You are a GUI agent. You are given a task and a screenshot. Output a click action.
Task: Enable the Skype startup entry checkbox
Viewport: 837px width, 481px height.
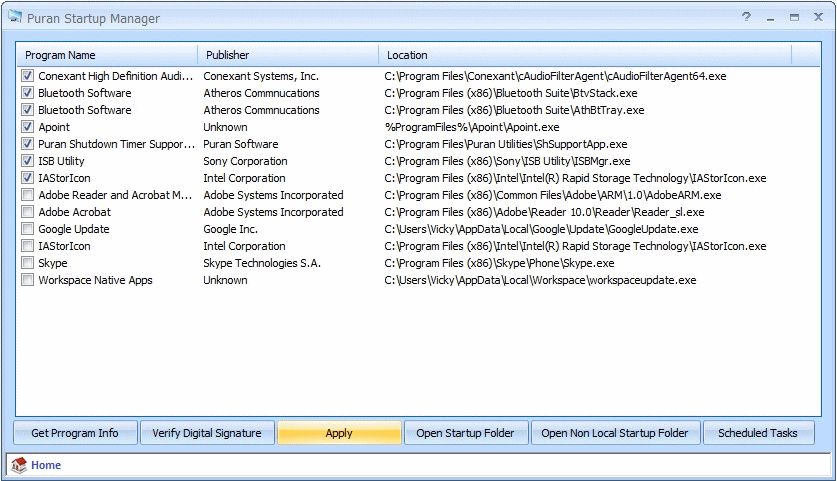point(28,263)
